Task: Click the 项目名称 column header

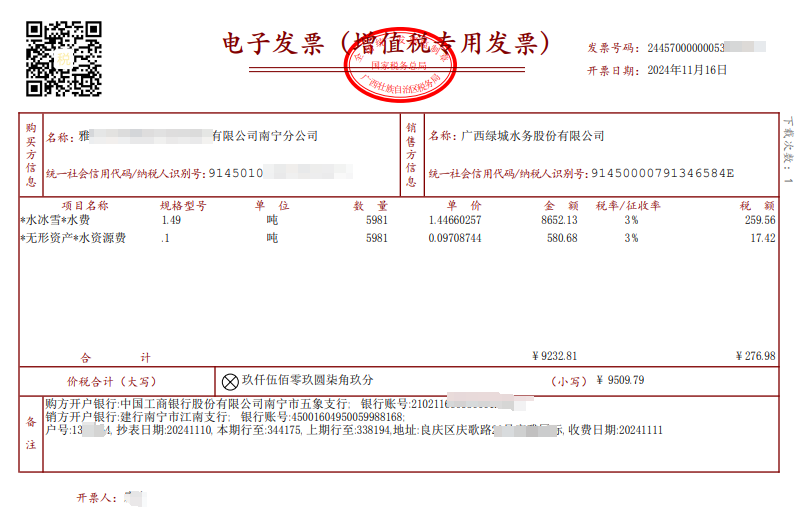Action: tap(85, 206)
